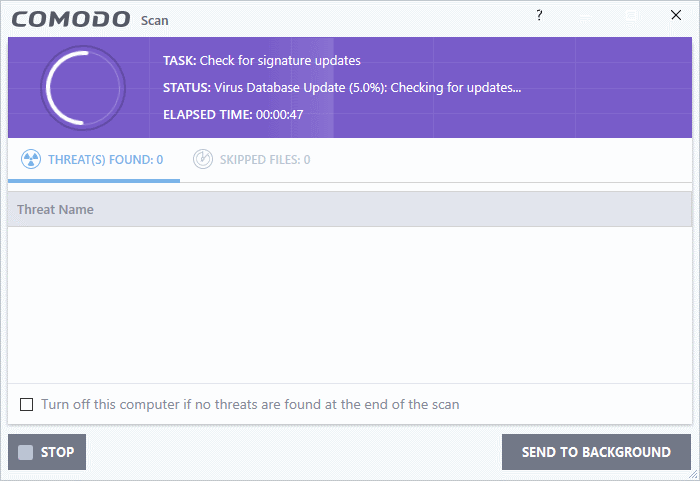Open help with the question mark icon

539,16
